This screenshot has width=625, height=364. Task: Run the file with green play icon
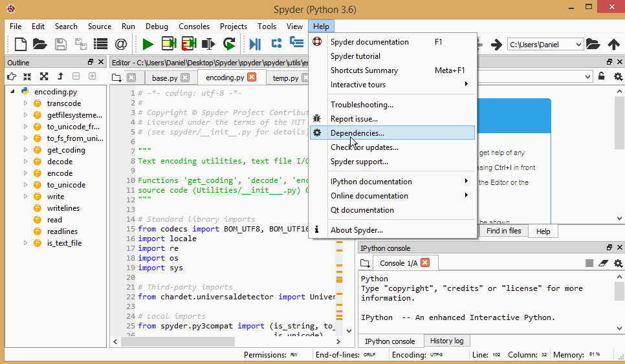pyautogui.click(x=148, y=44)
